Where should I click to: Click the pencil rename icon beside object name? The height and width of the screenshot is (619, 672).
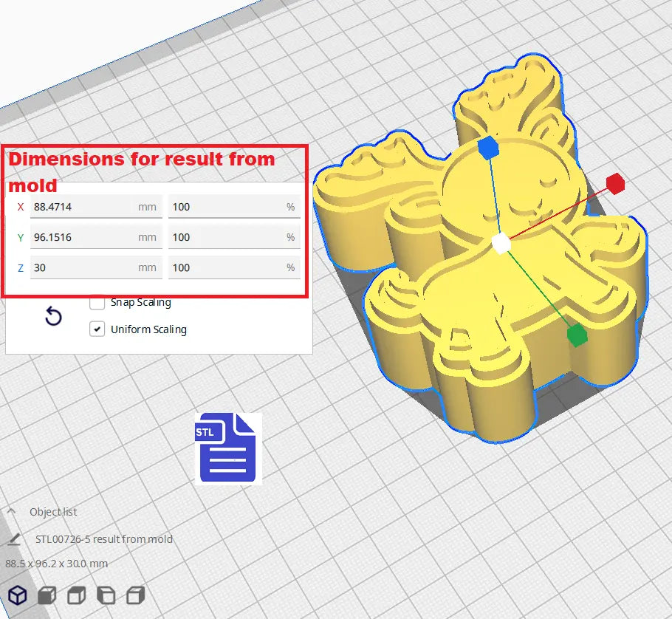coord(13,539)
